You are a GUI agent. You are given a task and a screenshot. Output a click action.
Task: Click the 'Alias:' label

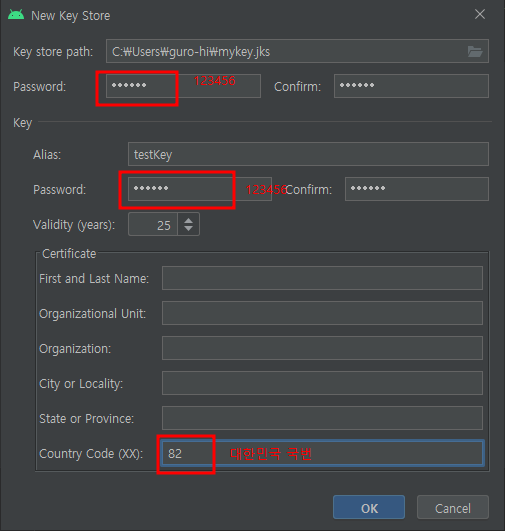pyautogui.click(x=47, y=155)
